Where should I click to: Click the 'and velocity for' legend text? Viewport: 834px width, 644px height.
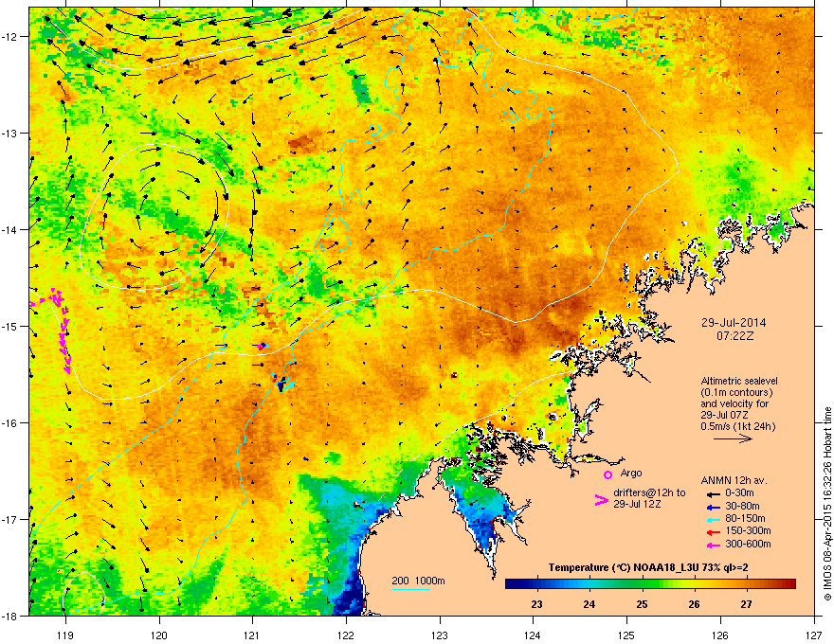coord(734,403)
